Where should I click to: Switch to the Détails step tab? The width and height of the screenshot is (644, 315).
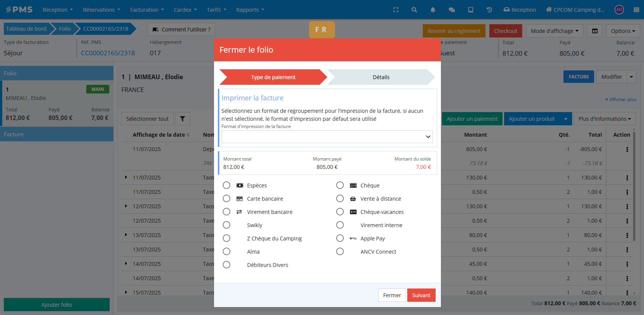pyautogui.click(x=381, y=77)
